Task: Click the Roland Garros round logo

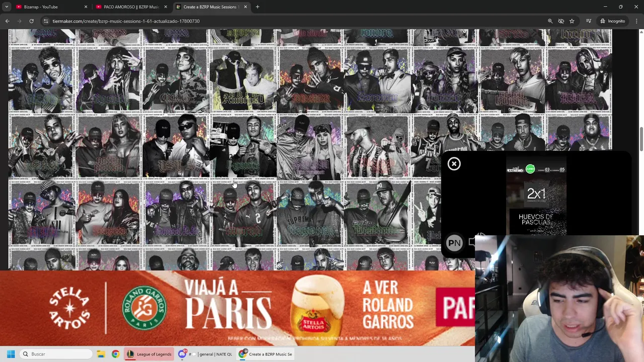Action: (144, 308)
